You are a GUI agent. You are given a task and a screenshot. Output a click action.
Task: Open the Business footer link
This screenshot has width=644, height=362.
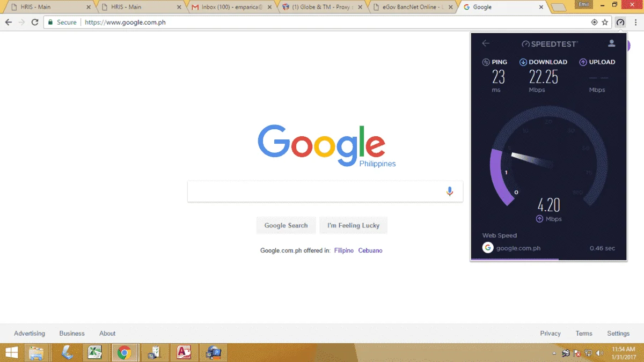click(72, 333)
